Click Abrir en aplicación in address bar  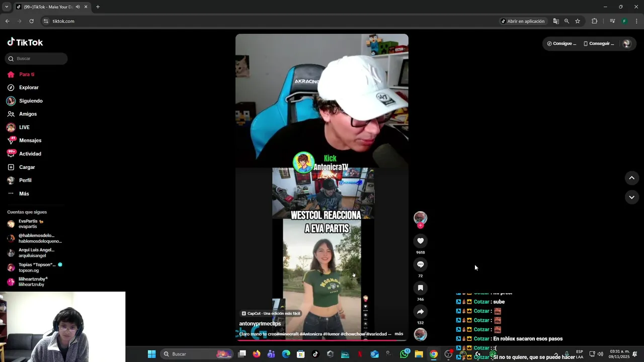pyautogui.click(x=523, y=21)
